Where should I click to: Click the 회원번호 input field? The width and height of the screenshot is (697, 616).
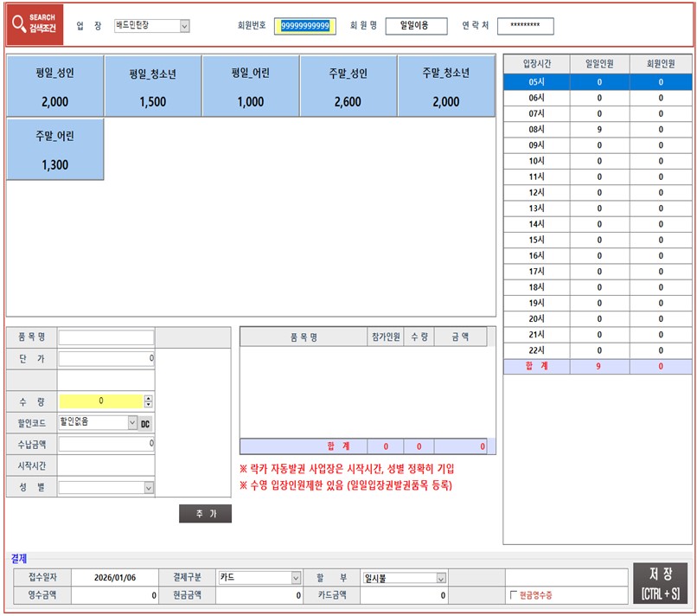[305, 26]
